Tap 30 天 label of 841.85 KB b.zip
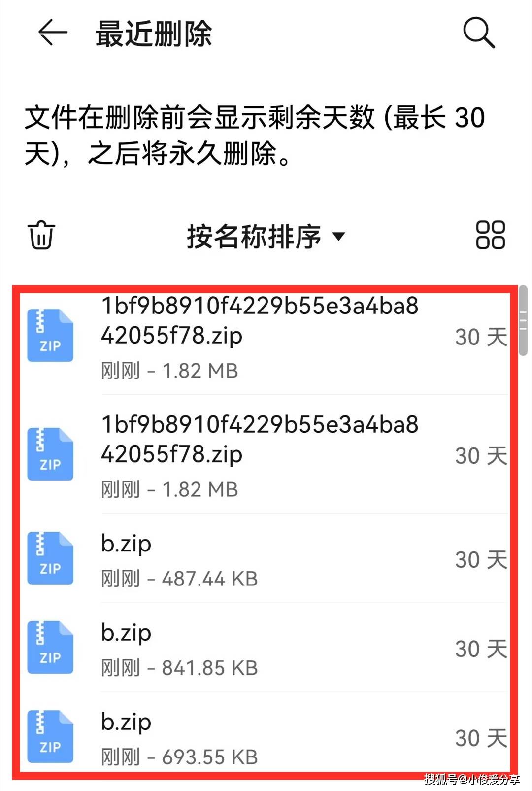532x791 pixels. pos(481,649)
